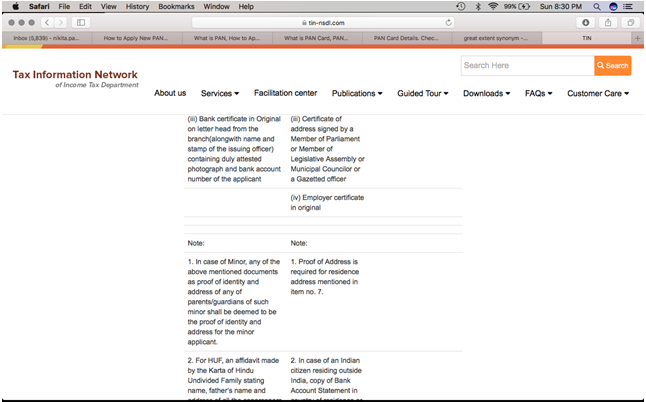The width and height of the screenshot is (646, 402).
Task: Click the orange Search button
Action: coord(613,65)
